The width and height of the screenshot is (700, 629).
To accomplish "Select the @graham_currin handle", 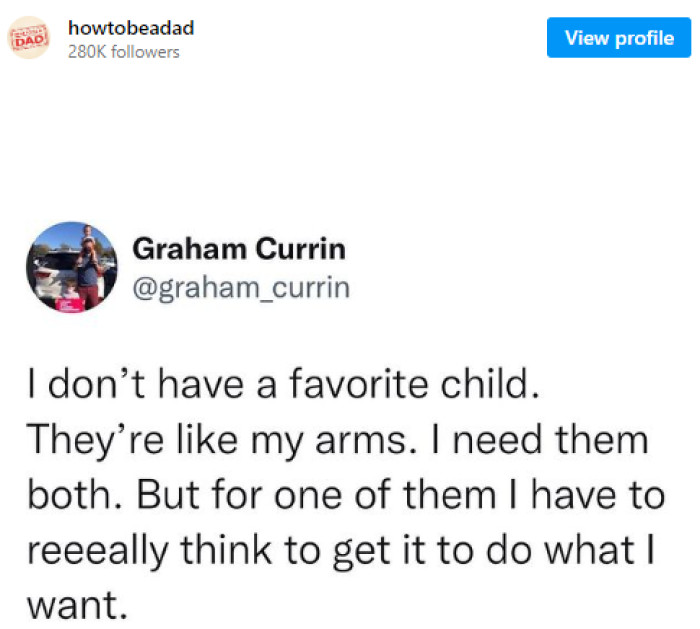I will coord(241,288).
